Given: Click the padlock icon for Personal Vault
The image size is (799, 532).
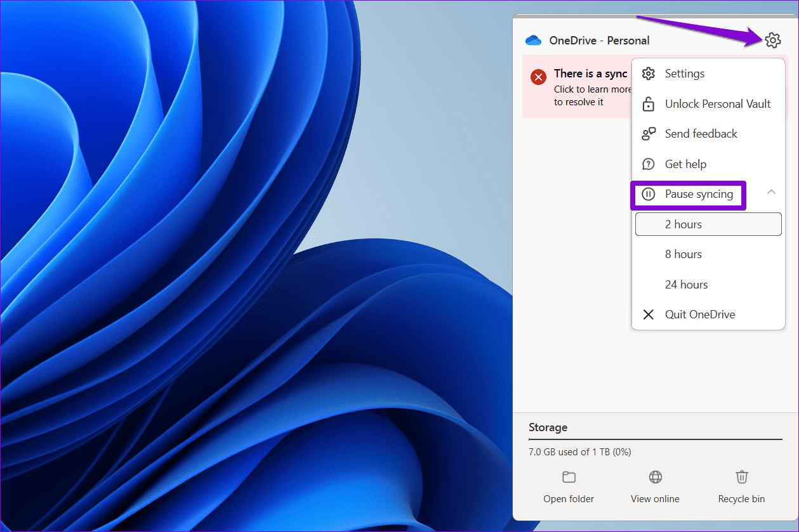Looking at the screenshot, I should (x=648, y=104).
